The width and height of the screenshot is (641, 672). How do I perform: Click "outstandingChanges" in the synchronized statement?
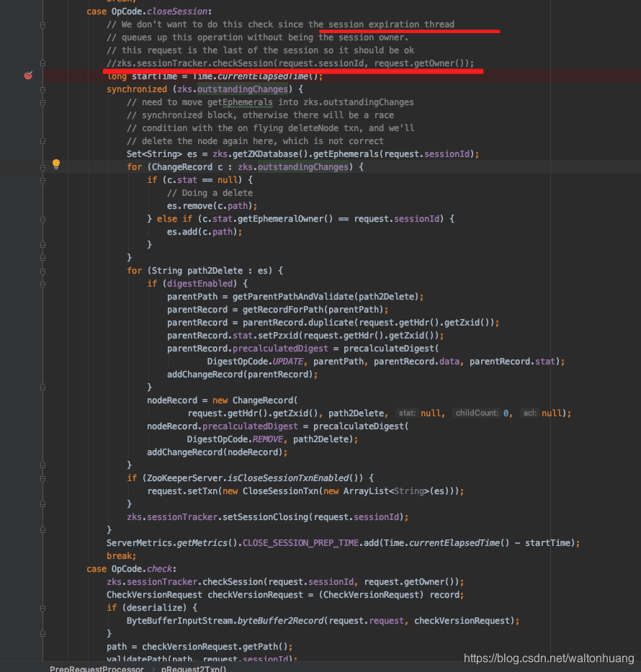coord(243,89)
